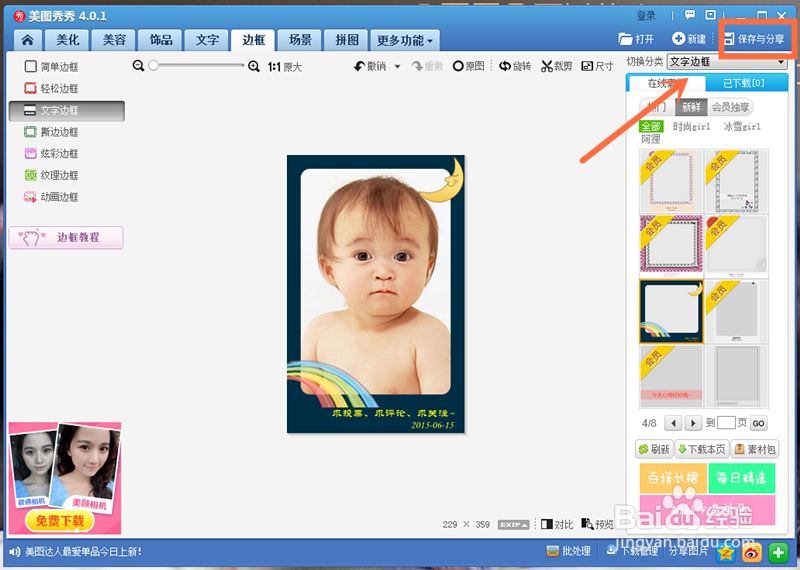
Task: Click 1:1 原大 actual size button
Action: [285, 67]
